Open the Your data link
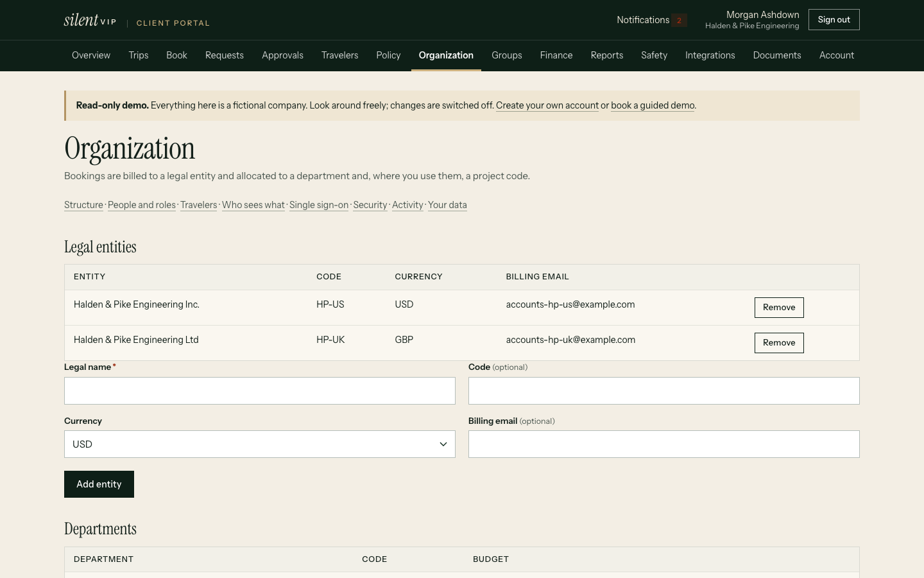The image size is (924, 578). (x=447, y=205)
